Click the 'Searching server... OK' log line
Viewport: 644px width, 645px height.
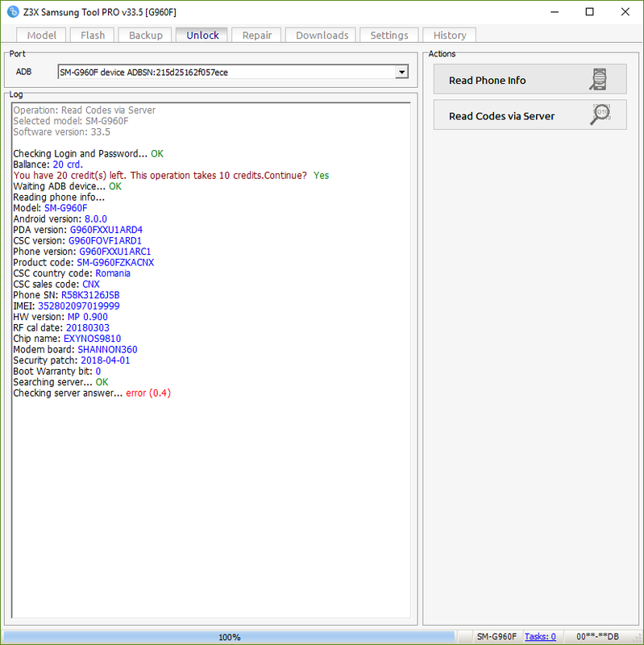coord(61,382)
